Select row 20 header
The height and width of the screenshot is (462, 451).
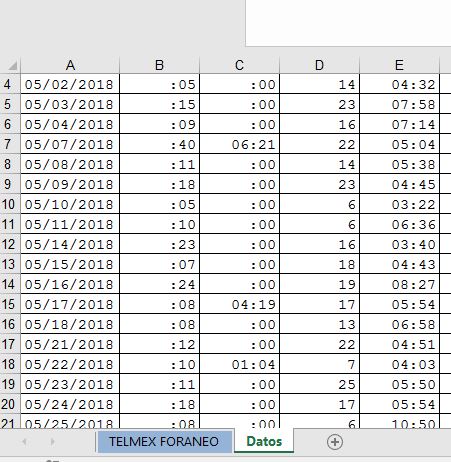click(x=10, y=404)
